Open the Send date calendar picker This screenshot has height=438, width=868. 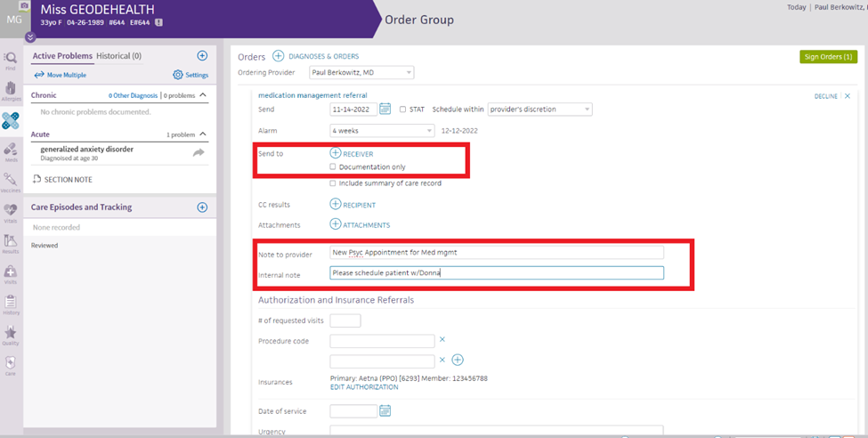click(x=385, y=109)
